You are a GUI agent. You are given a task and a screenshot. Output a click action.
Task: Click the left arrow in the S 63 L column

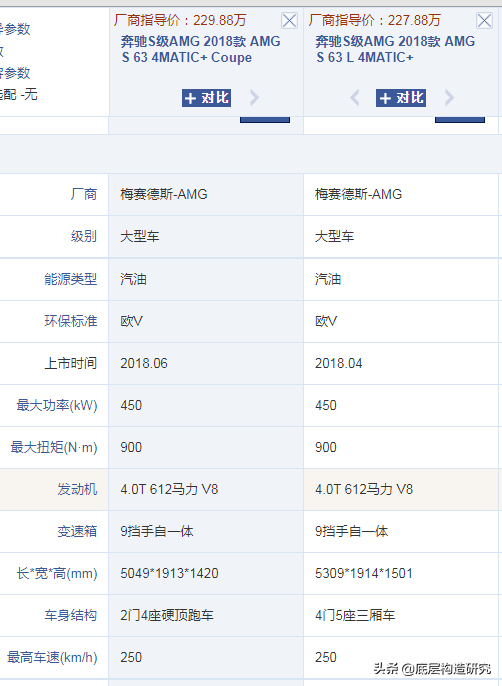pyautogui.click(x=355, y=98)
